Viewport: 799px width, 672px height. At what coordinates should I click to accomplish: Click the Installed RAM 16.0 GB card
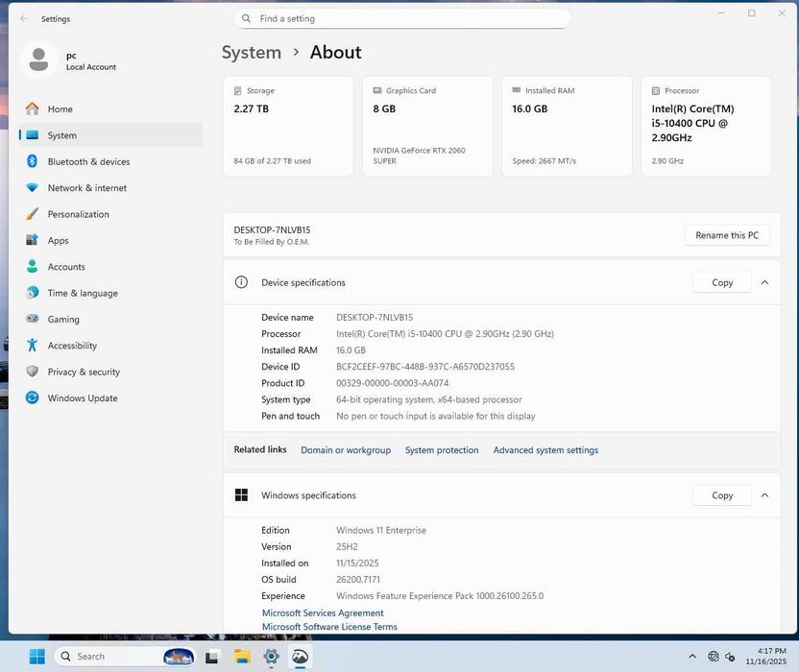(567, 126)
